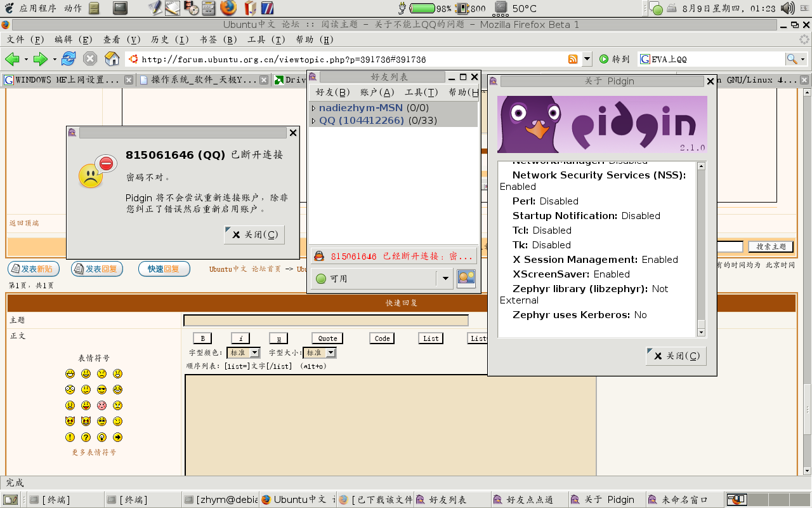The image size is (812, 508).
Task: Expand the nadiezhym-MSN buddy group
Action: pos(313,108)
